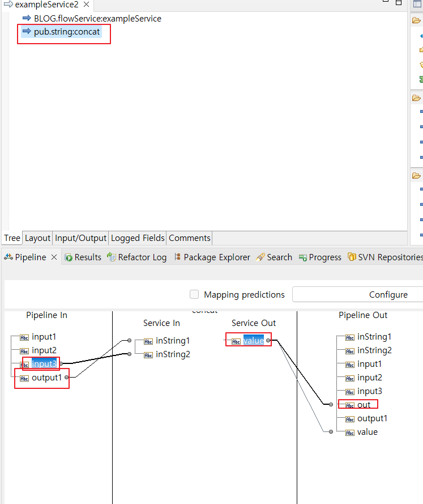The image size is (423, 504).
Task: Click the connector dot of Service Out value
Action: (268, 340)
